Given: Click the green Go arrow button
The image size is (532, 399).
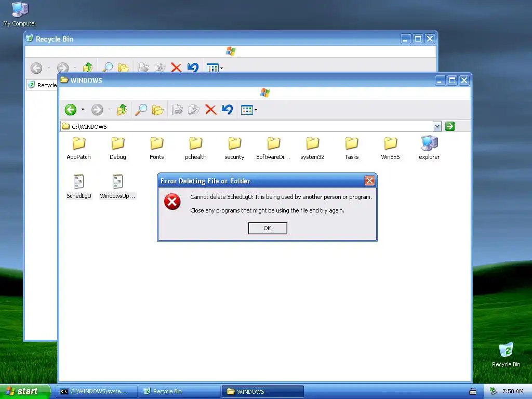Looking at the screenshot, I should click(450, 127).
